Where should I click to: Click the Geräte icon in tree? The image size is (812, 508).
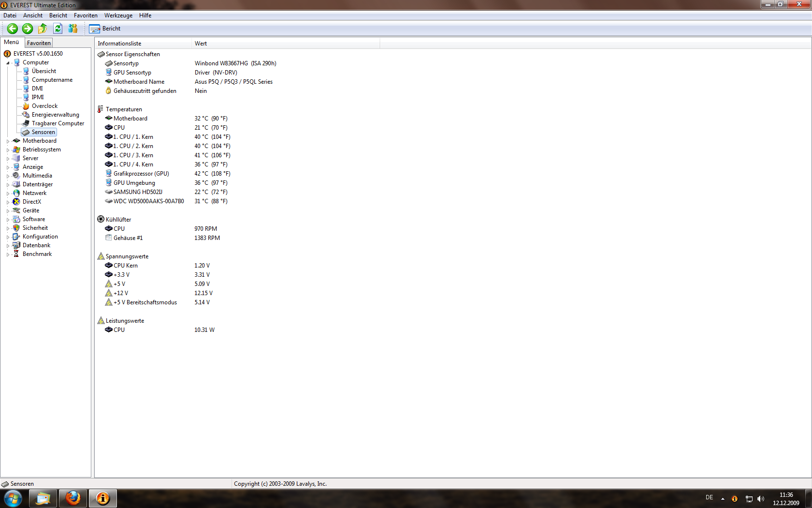point(16,210)
